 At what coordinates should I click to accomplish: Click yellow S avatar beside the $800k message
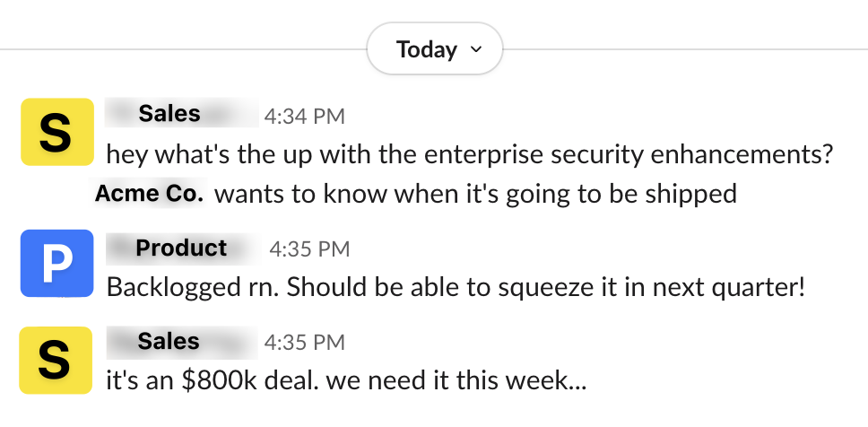click(x=56, y=360)
